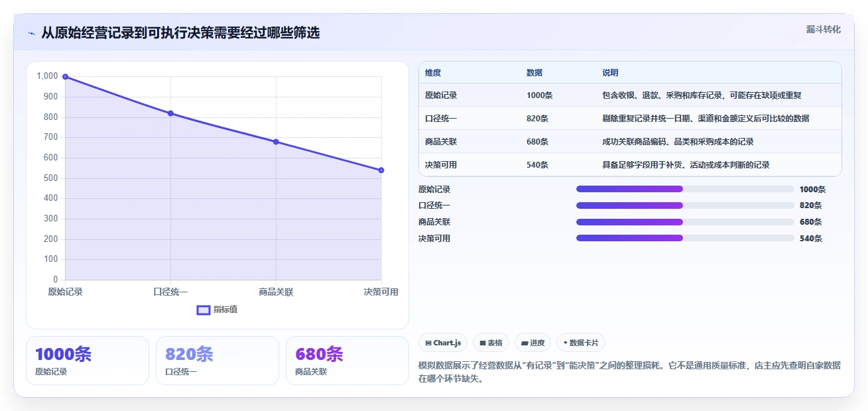This screenshot has width=868, height=411.
Task: Click the 原始记录 x-axis label
Action: (65, 292)
